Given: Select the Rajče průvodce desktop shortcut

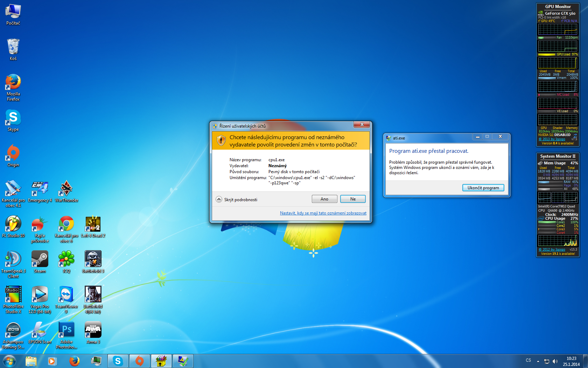Looking at the screenshot, I should click(x=40, y=229).
